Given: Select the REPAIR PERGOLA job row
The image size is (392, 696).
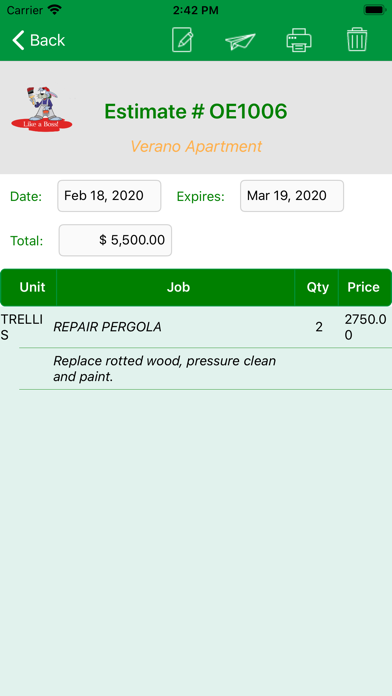Looking at the screenshot, I should [196, 327].
